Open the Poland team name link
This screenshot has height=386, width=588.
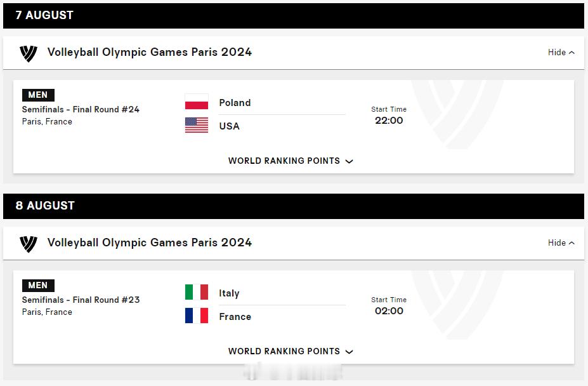click(235, 102)
